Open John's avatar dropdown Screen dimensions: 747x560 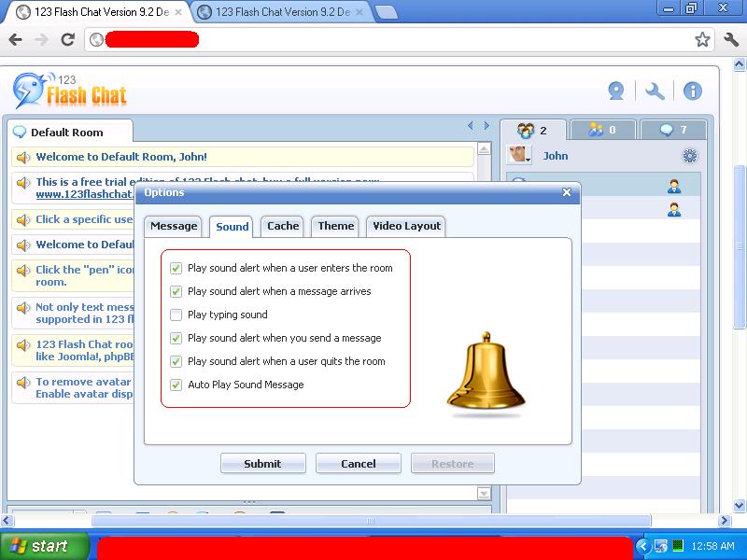(x=519, y=155)
